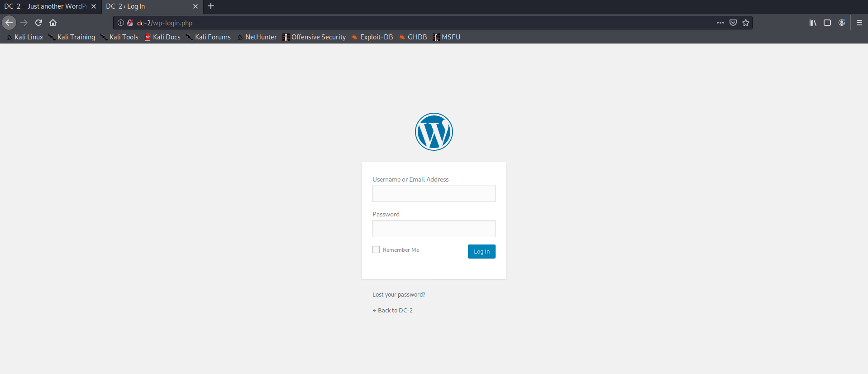Open a new tab with plus button
868x374 pixels.
click(x=211, y=6)
